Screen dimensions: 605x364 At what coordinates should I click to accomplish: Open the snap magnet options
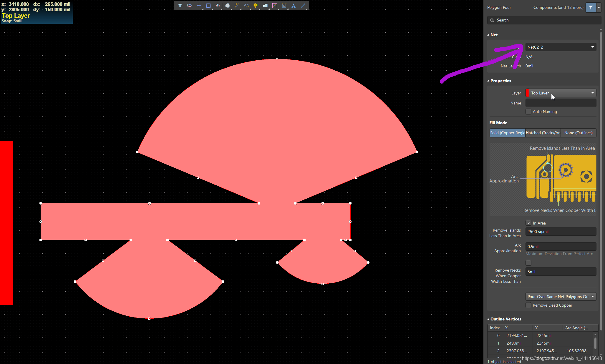pos(189,6)
